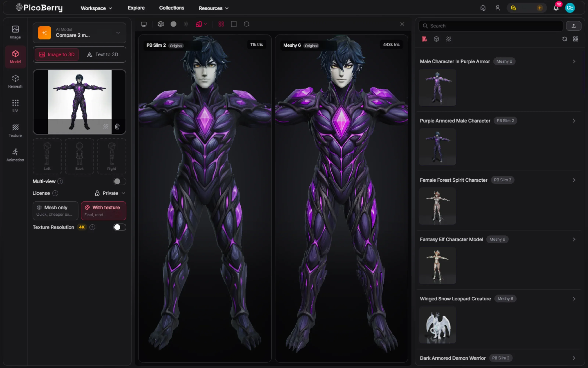This screenshot has height=368, width=588.
Task: Open Female Forest Spirit Character thumbnail
Action: [437, 206]
